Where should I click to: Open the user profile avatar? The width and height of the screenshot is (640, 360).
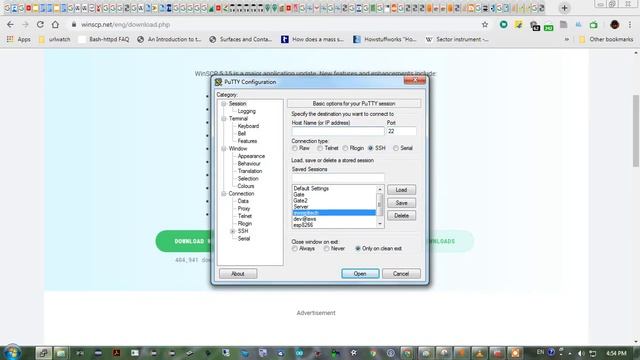[615, 24]
